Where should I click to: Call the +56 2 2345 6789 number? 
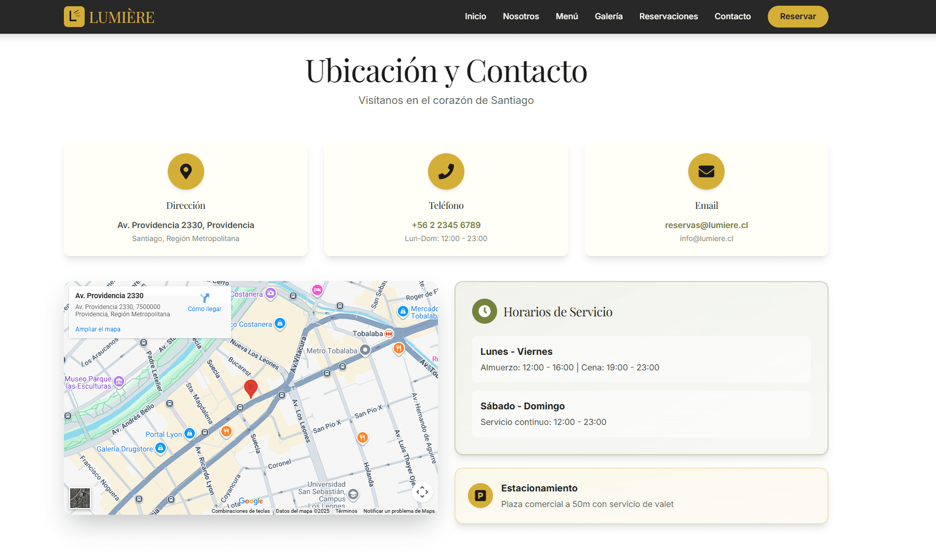[x=446, y=225]
